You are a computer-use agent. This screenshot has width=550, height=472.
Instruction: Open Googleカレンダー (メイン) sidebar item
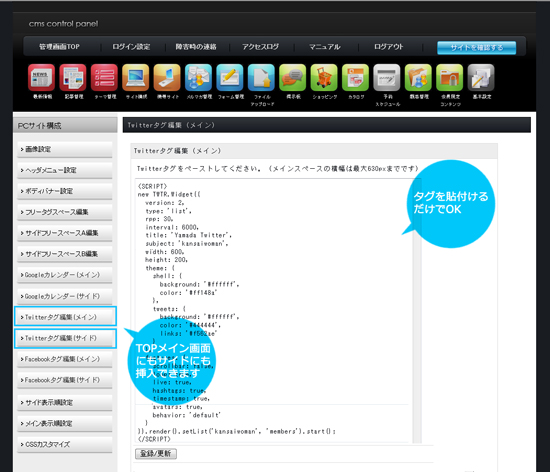coord(65,275)
